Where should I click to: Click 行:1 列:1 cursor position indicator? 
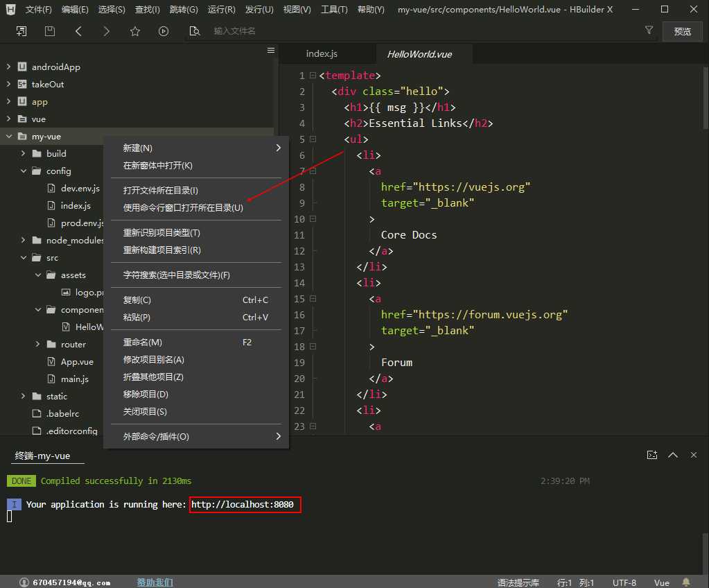[575, 582]
